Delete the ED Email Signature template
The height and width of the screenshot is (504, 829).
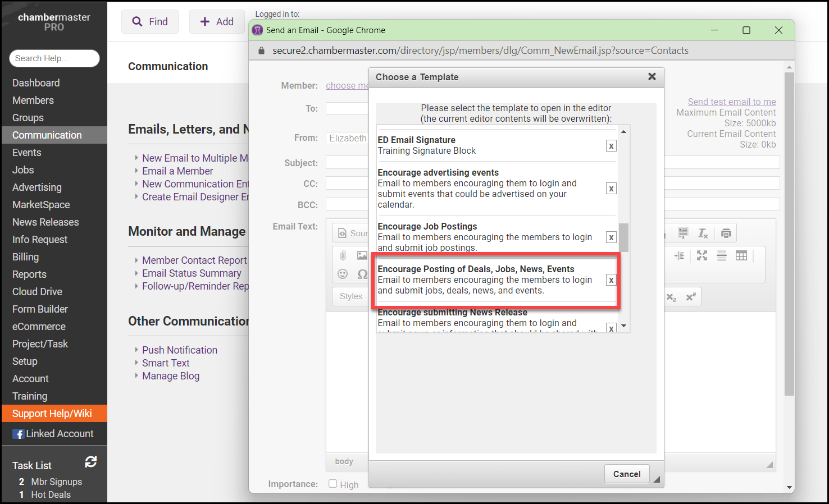click(x=611, y=146)
